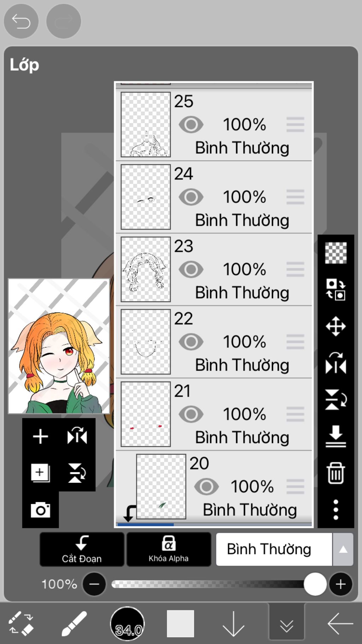This screenshot has width=362, height=644.
Task: Tap the undo arrow button
Action: coord(21,21)
